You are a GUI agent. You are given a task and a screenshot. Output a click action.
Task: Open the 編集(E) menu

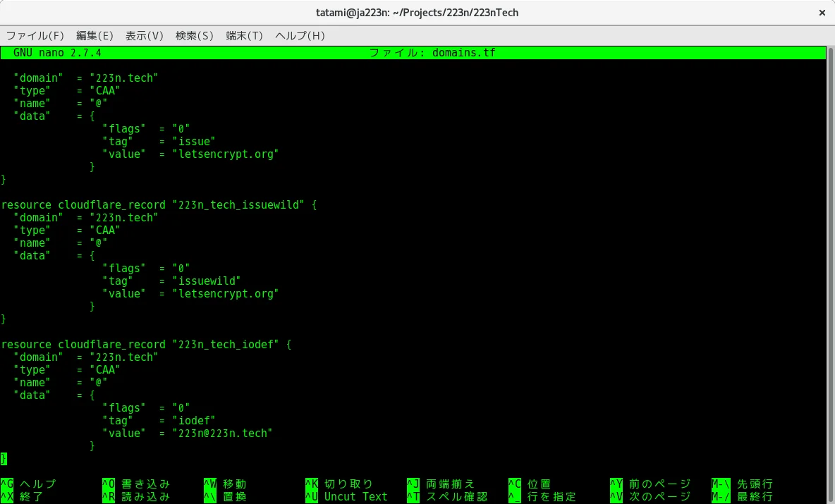(95, 36)
